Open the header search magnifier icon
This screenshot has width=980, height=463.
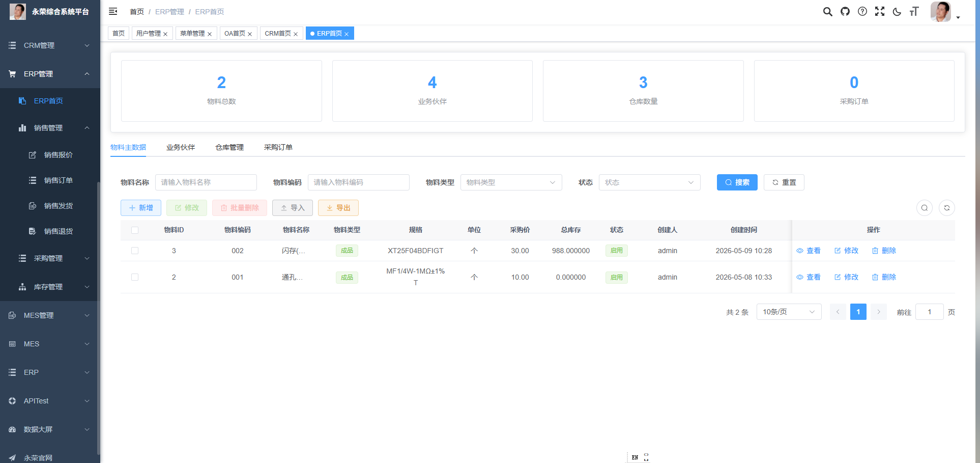pyautogui.click(x=828, y=12)
